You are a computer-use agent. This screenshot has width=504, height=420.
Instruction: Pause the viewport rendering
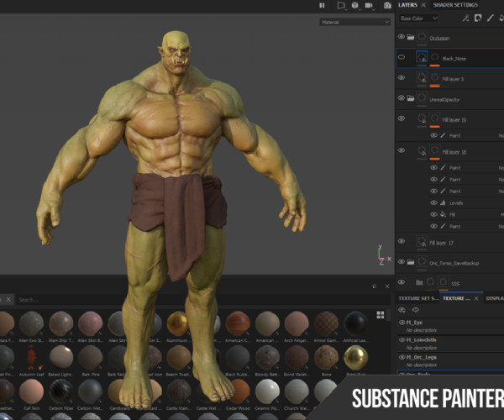(x=322, y=6)
